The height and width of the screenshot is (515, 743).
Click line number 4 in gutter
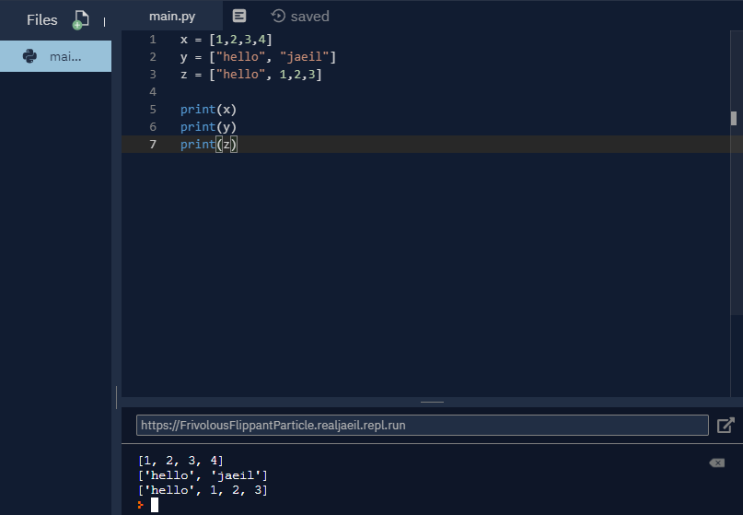(x=153, y=91)
